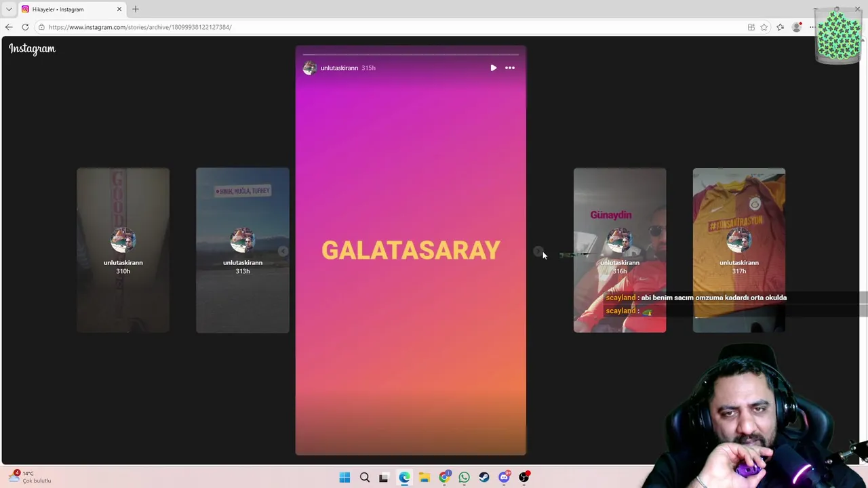Open Windows taskbar search
This screenshot has height=488, width=868.
tap(365, 477)
